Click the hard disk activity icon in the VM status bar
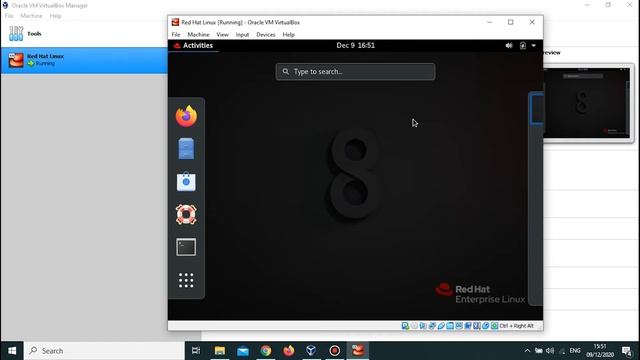The width and height of the screenshot is (640, 360). tap(405, 326)
